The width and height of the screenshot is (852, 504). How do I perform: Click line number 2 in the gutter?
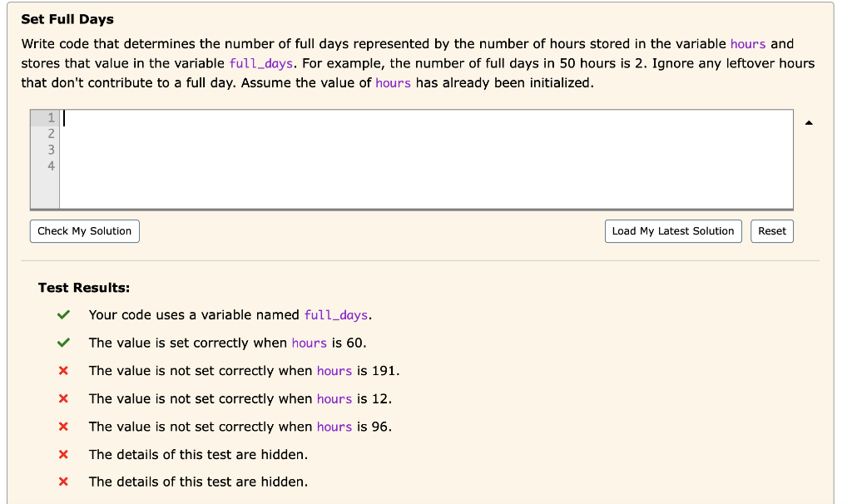[50, 133]
